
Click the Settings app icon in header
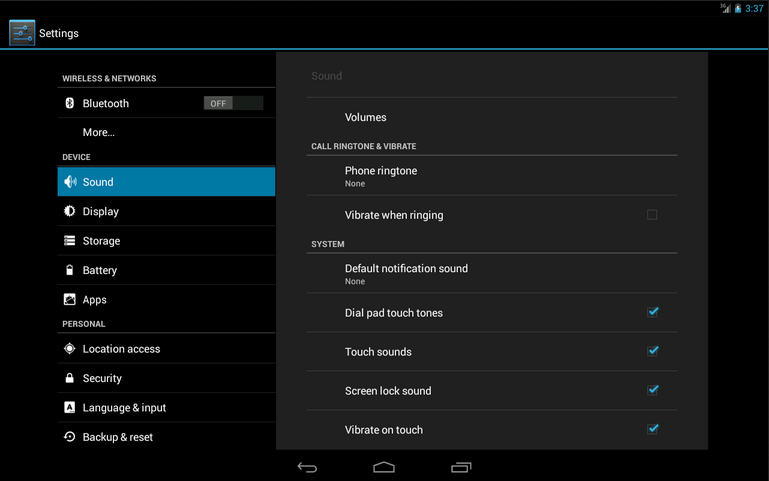(22, 33)
